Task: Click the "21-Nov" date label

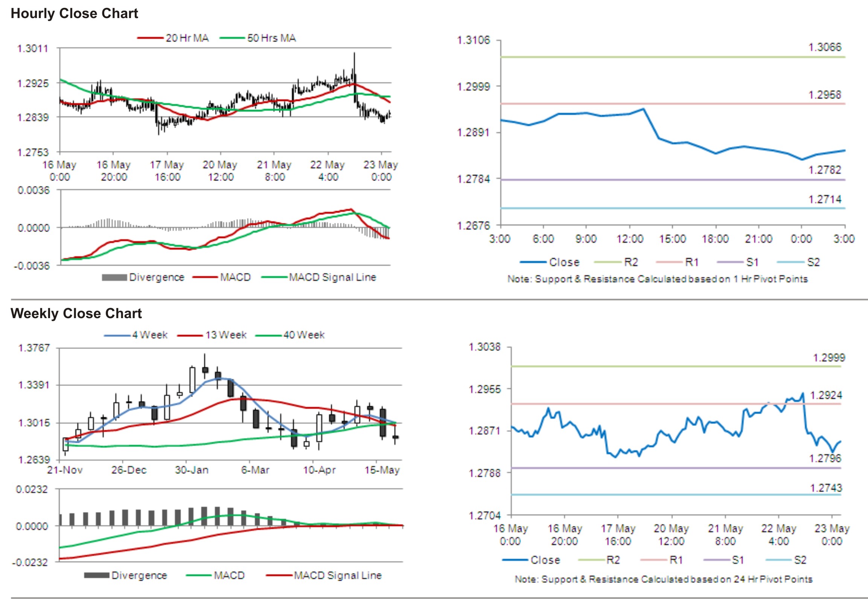Action: (x=65, y=470)
